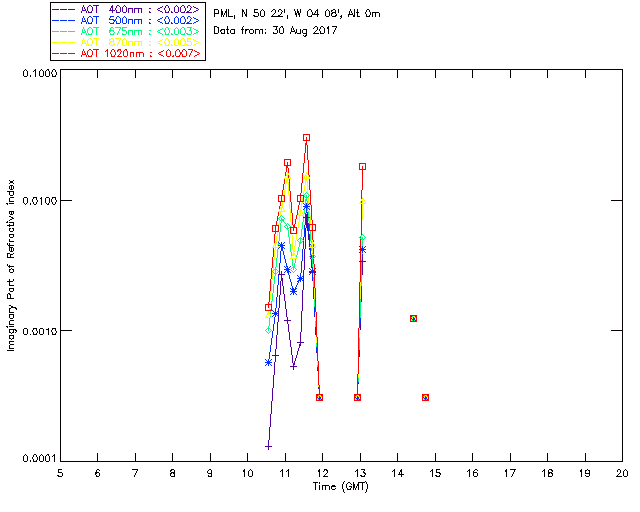Click the x-axis tick label 20
The height and width of the screenshot is (512, 640).
(622, 473)
